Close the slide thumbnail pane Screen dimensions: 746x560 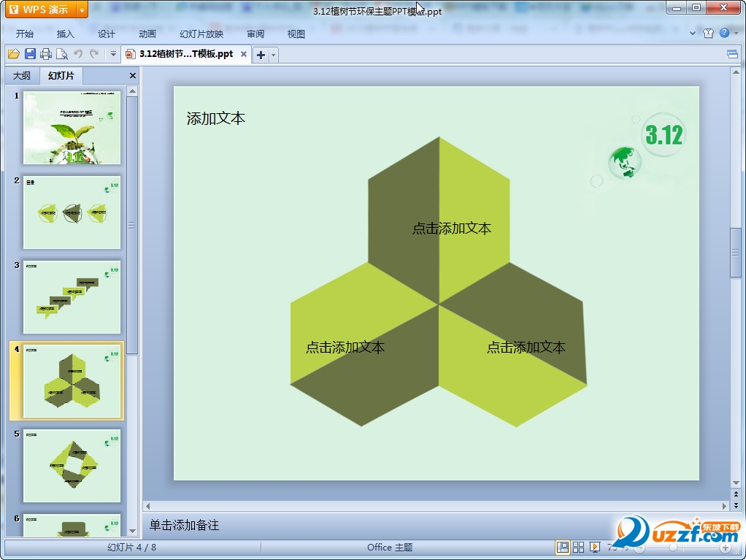133,76
